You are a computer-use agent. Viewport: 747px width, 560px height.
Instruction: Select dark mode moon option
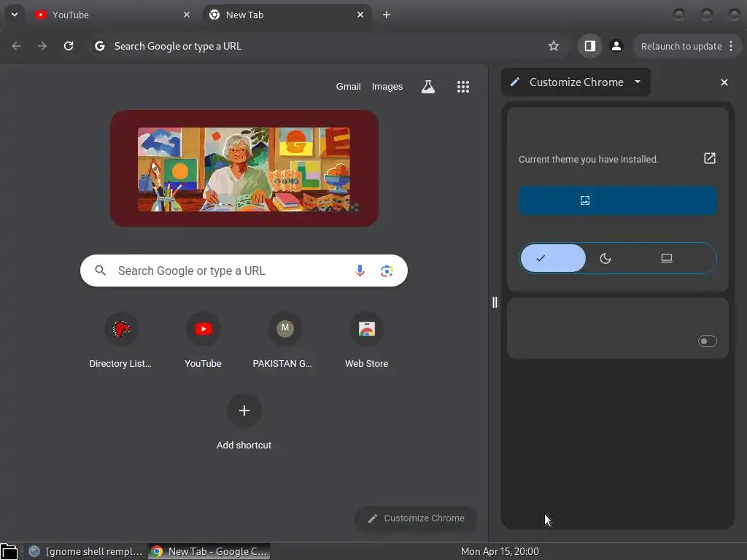coord(605,258)
